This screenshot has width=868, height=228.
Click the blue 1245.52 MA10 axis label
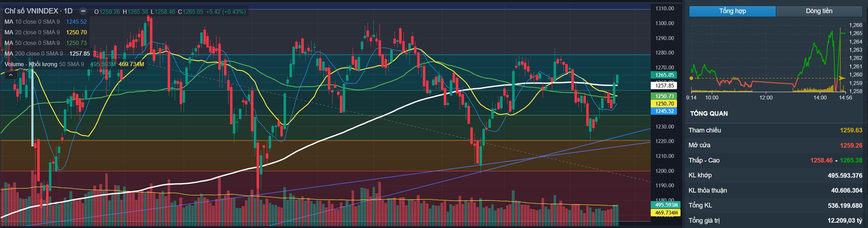pyautogui.click(x=664, y=111)
